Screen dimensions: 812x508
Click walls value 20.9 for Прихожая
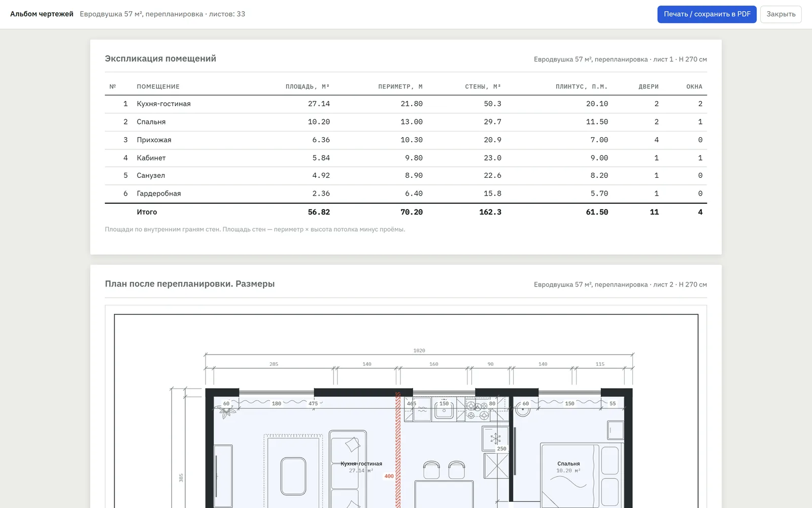pos(492,140)
